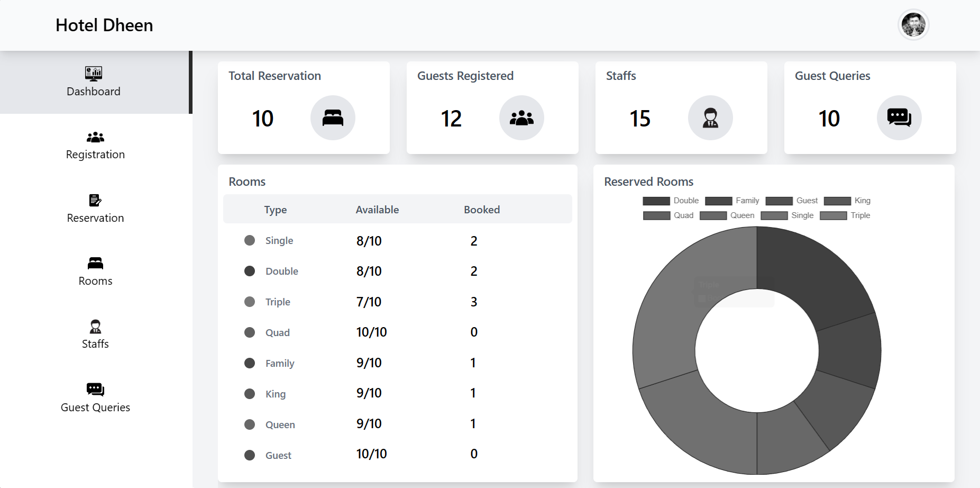980x488 pixels.
Task: Click the bed icon in Total Reservation card
Action: 333,118
